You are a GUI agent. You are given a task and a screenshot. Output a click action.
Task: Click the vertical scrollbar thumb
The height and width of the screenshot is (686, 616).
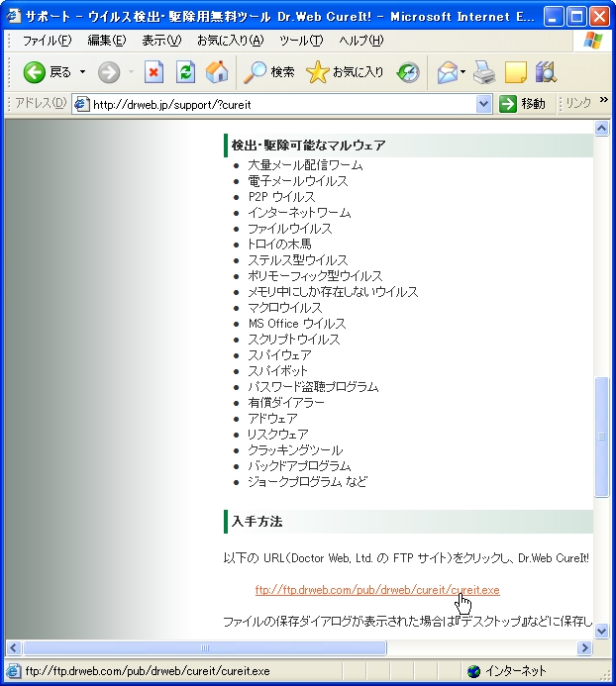(602, 437)
